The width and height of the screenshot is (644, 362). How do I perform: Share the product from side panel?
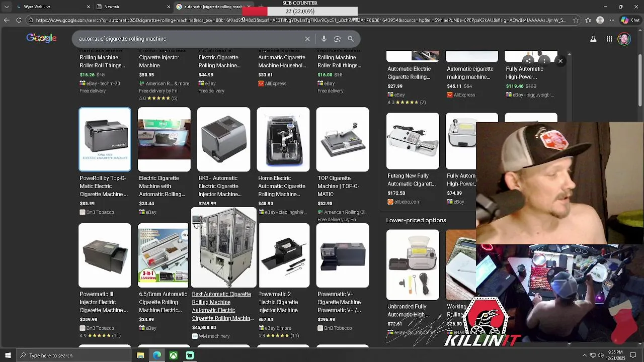528,61
